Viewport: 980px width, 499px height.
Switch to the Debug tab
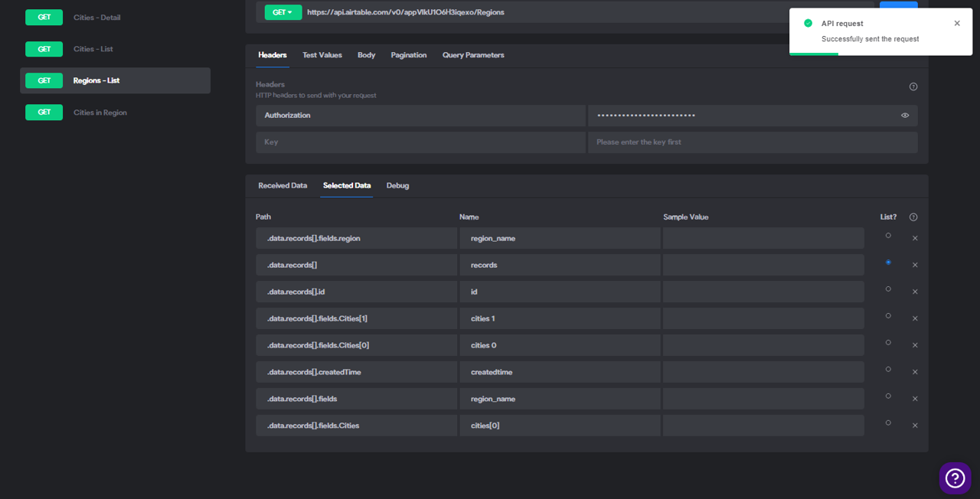397,185
